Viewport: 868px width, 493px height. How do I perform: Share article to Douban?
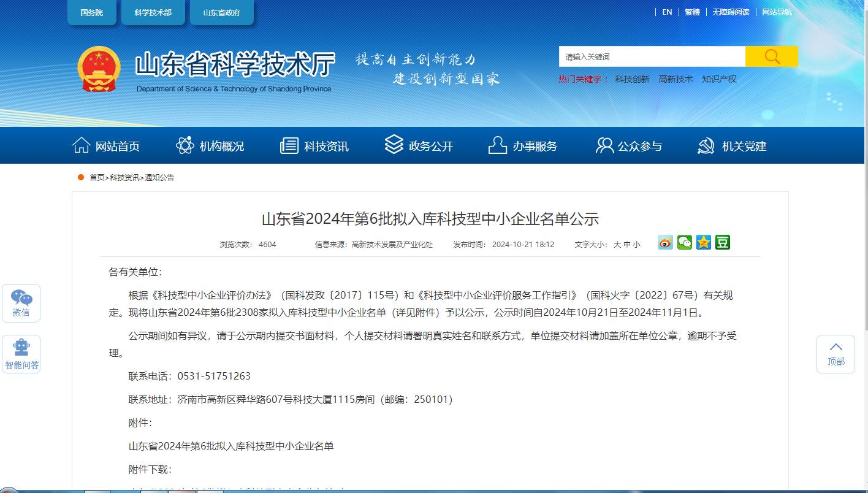[x=723, y=243]
